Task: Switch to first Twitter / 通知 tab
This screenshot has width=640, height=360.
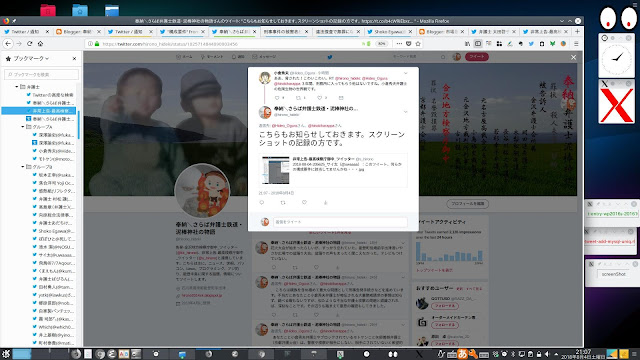Action: (x=24, y=31)
